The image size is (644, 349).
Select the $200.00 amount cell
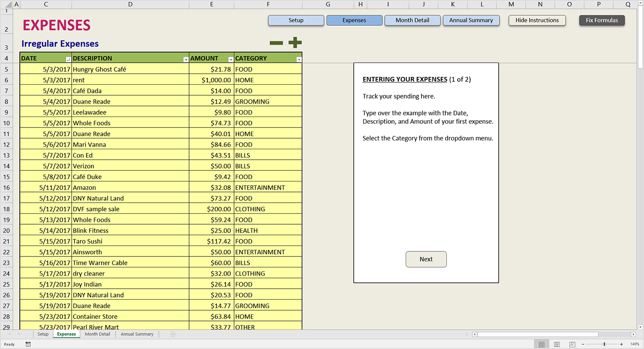(212, 209)
